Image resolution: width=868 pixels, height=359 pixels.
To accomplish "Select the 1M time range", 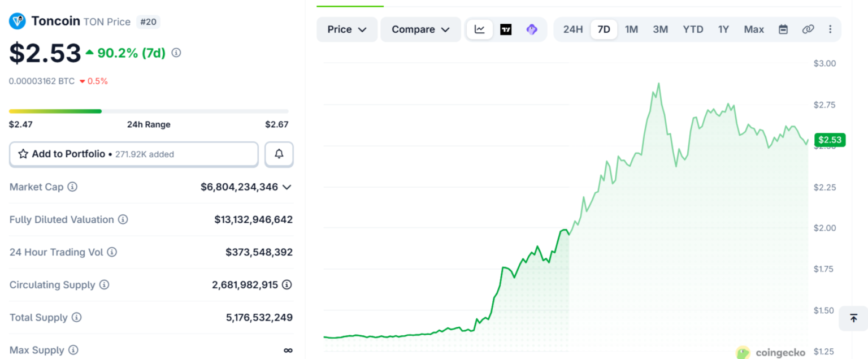I will tap(631, 29).
